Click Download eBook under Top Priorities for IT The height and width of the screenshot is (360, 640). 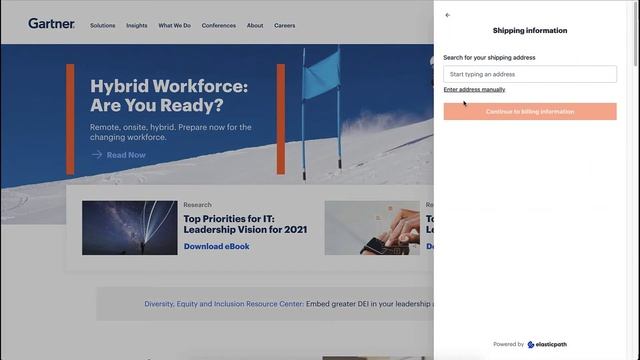click(216, 247)
